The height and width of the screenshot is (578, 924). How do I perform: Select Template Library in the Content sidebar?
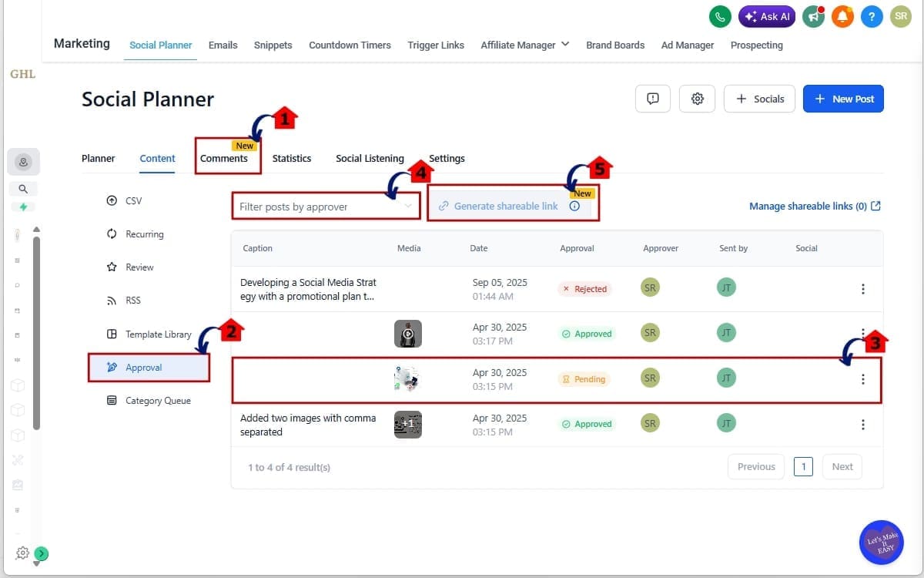(158, 334)
